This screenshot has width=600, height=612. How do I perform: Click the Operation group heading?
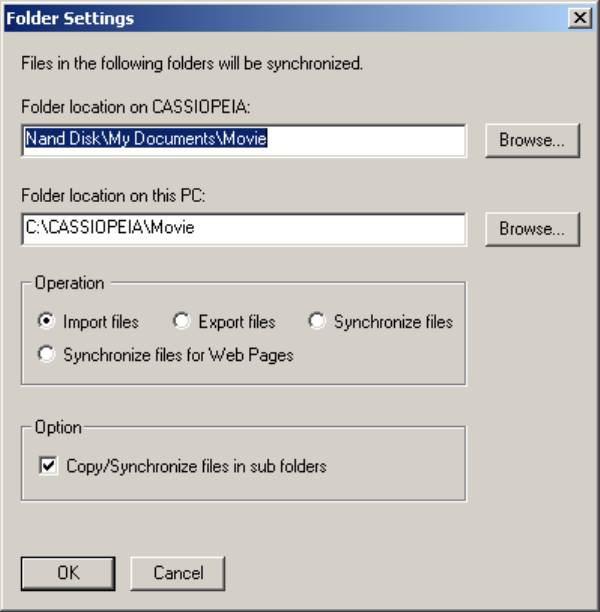(x=69, y=283)
